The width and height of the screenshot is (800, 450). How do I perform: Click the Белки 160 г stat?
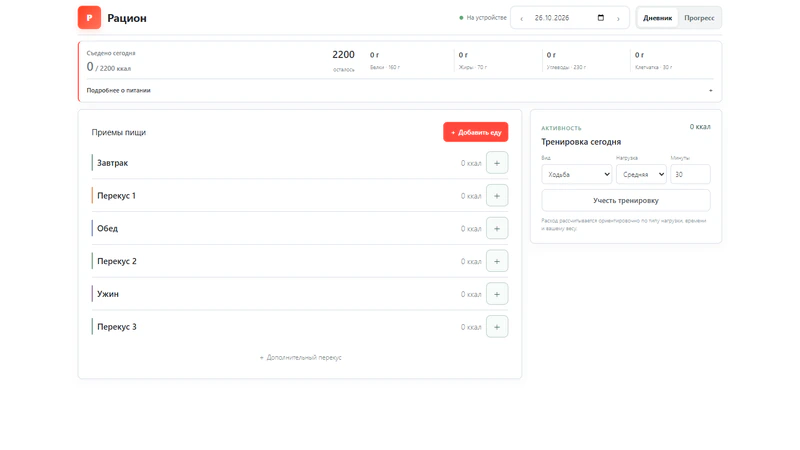pyautogui.click(x=385, y=60)
